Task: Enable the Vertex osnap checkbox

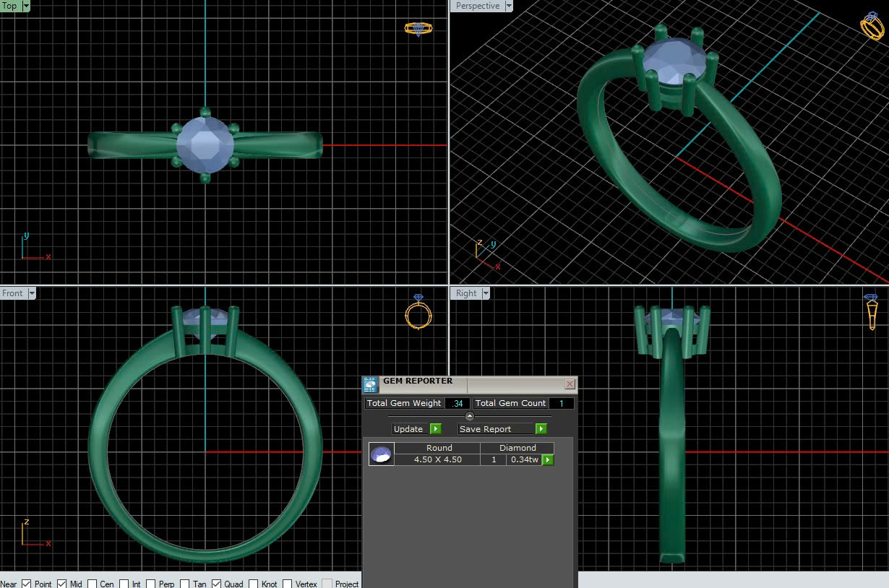Action: click(x=288, y=584)
